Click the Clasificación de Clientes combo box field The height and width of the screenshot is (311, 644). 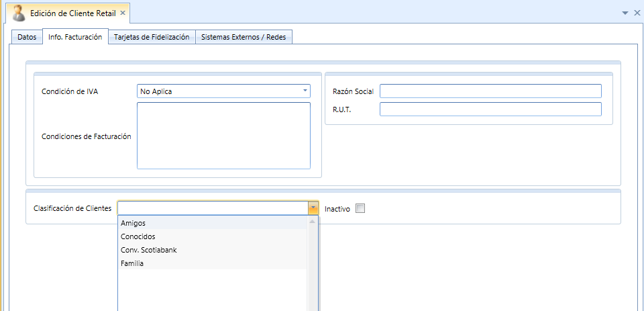(x=213, y=208)
